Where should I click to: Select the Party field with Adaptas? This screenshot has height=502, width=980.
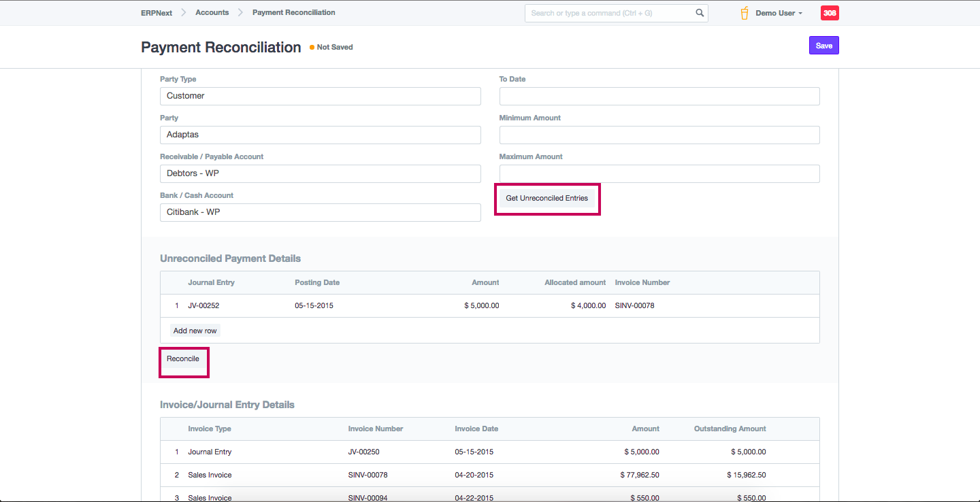pos(320,135)
